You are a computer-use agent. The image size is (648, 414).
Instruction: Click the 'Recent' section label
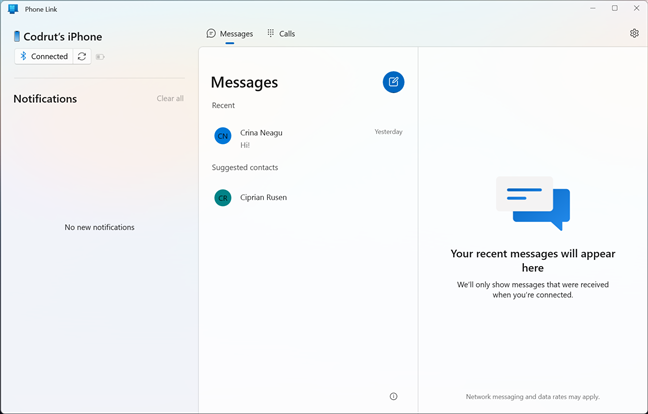pyautogui.click(x=223, y=105)
